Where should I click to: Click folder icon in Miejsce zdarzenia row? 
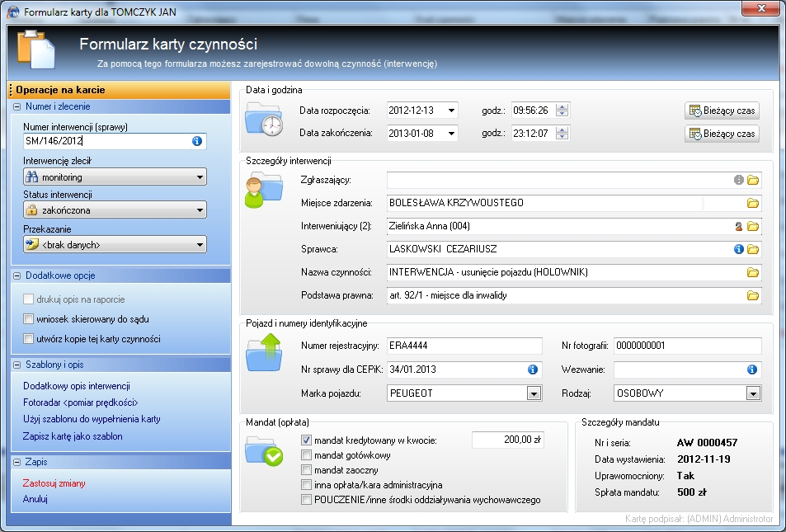coord(752,203)
